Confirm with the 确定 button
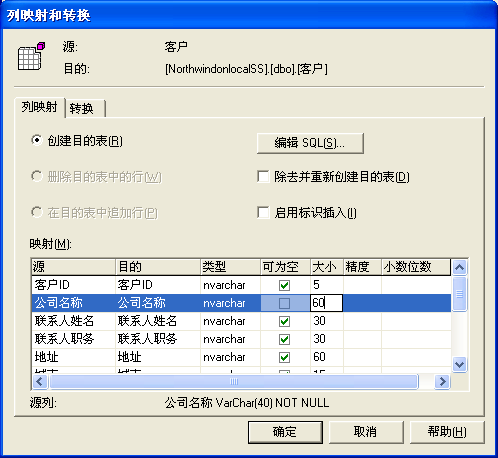This screenshot has height=458, width=498. click(x=285, y=432)
